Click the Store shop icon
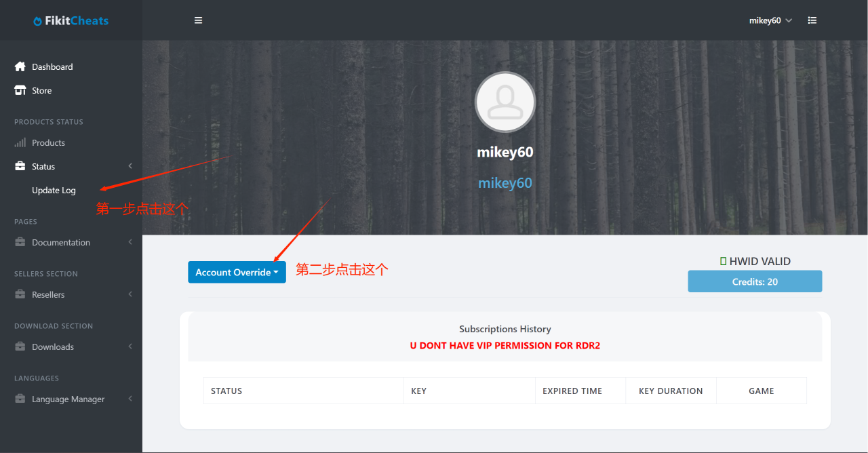 (20, 90)
